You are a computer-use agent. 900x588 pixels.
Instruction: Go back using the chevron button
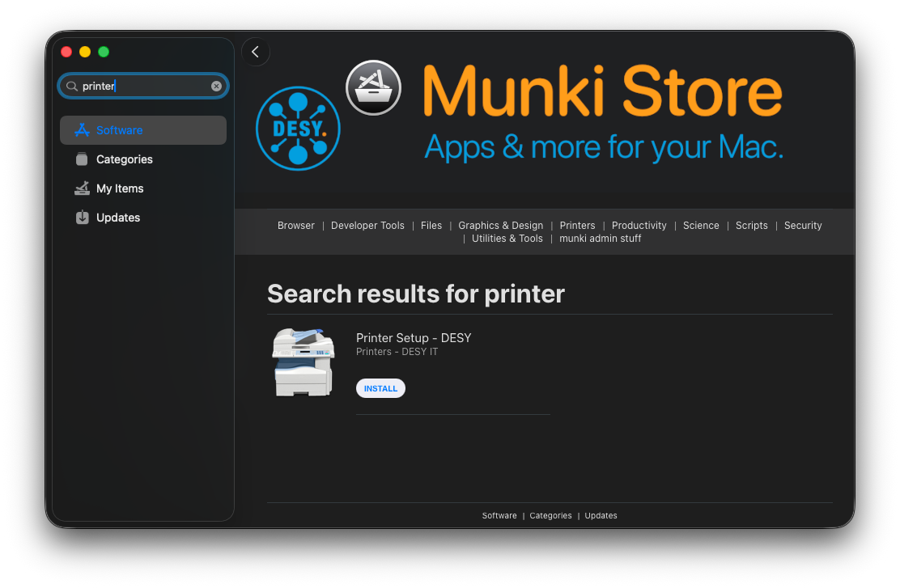pyautogui.click(x=256, y=52)
